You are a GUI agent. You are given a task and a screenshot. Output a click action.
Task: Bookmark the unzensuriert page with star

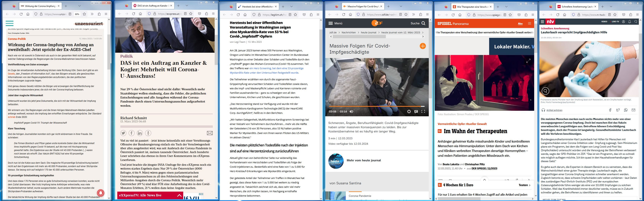[x=85, y=14]
